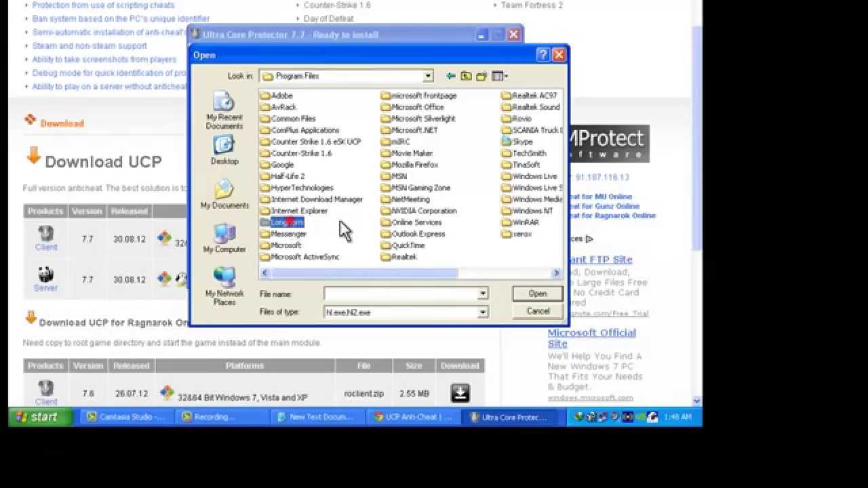Click the Help question mark button
The width and height of the screenshot is (868, 488).
[543, 55]
